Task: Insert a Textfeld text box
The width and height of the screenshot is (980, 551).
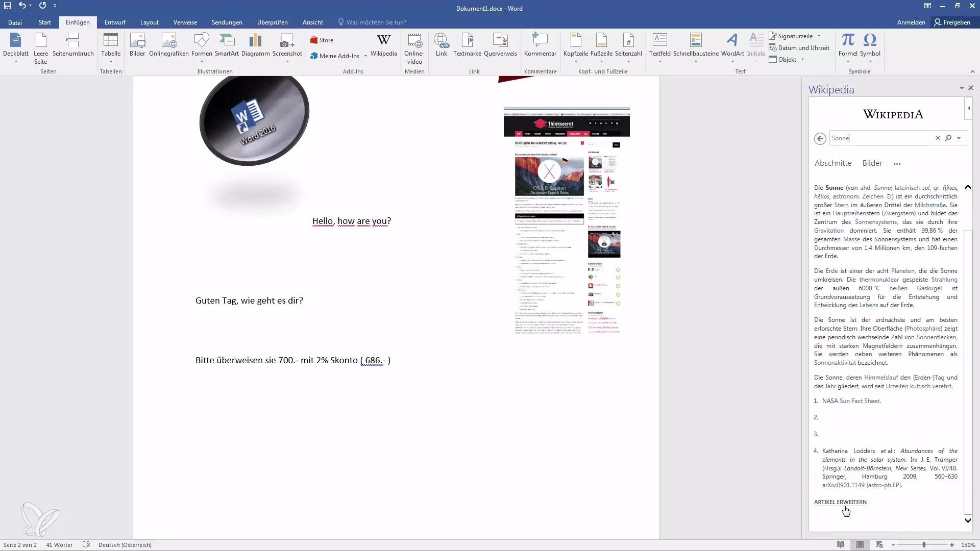Action: tap(660, 47)
